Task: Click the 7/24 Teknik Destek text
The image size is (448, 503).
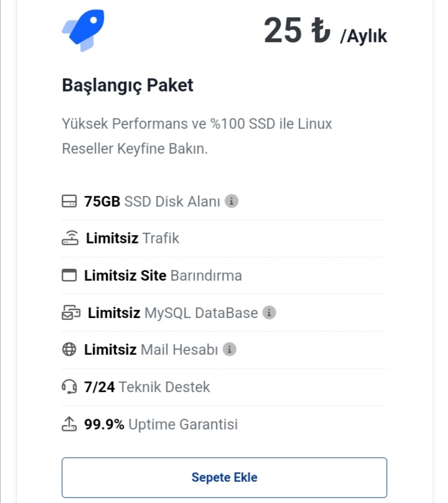Action: click(147, 387)
